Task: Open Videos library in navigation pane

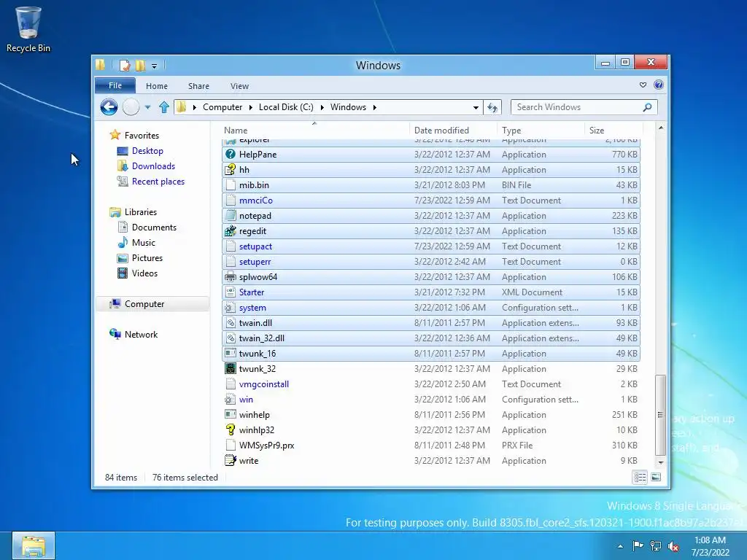Action: click(x=144, y=273)
